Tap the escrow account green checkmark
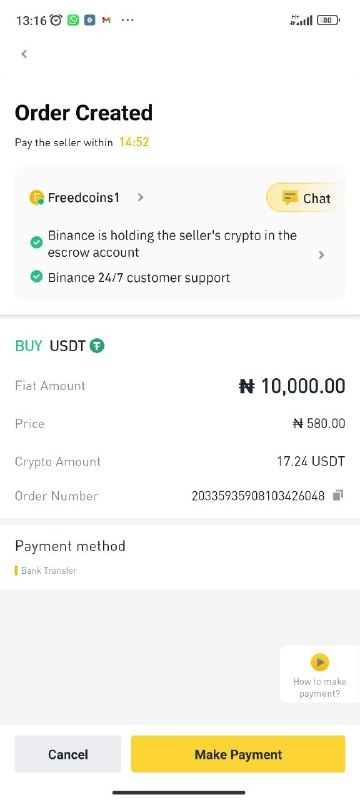The width and height of the screenshot is (360, 800). [36, 242]
